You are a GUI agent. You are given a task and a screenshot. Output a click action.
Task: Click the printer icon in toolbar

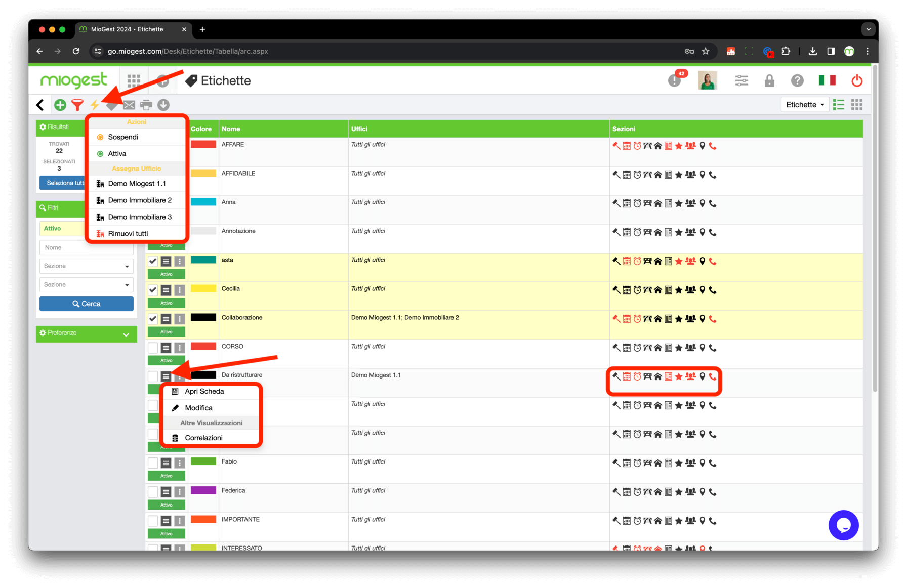pos(146,105)
